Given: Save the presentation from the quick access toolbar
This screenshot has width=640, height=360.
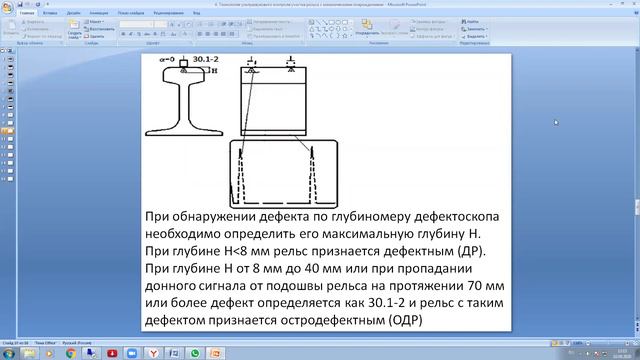Looking at the screenshot, I should 20,4.
